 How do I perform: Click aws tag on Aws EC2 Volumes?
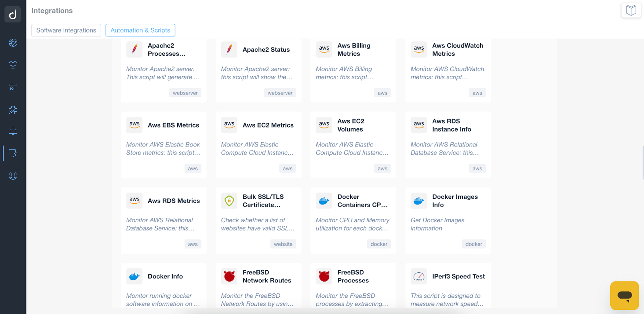click(383, 168)
